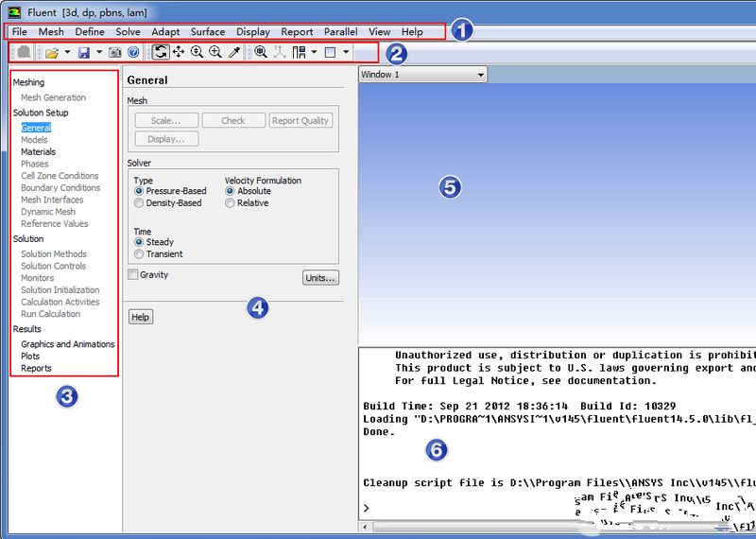Click the camera save picture icon

pyautogui.click(x=114, y=52)
